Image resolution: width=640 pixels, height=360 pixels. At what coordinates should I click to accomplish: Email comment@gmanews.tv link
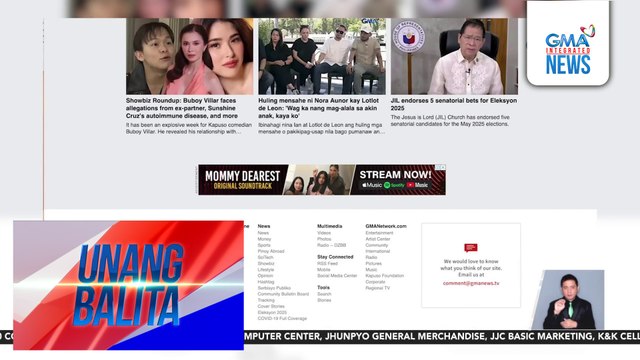pos(471,283)
